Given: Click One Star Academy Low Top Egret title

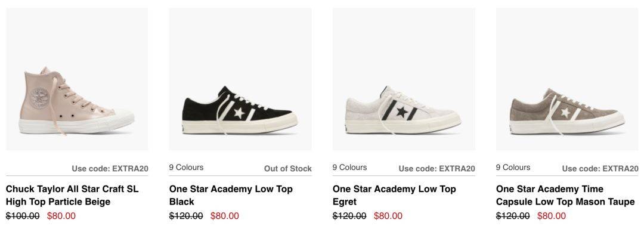Looking at the screenshot, I should (x=394, y=196).
